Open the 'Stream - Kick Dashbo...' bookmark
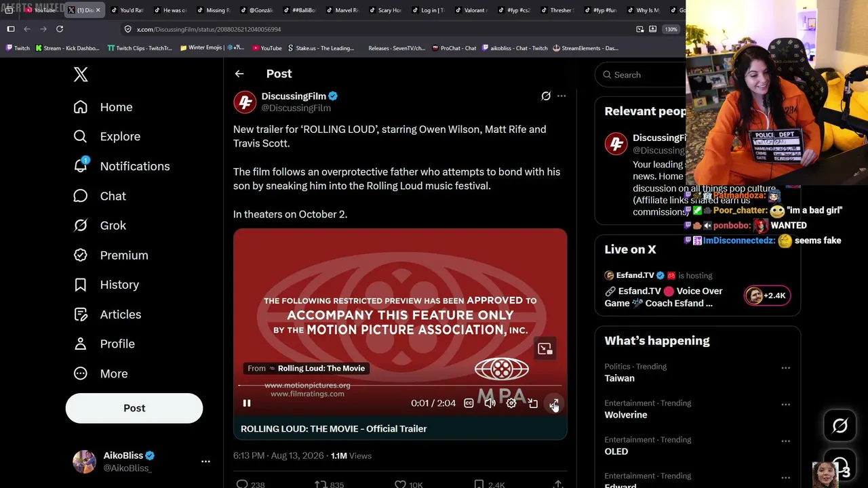Screen dimensions: 868x488 [67, 48]
